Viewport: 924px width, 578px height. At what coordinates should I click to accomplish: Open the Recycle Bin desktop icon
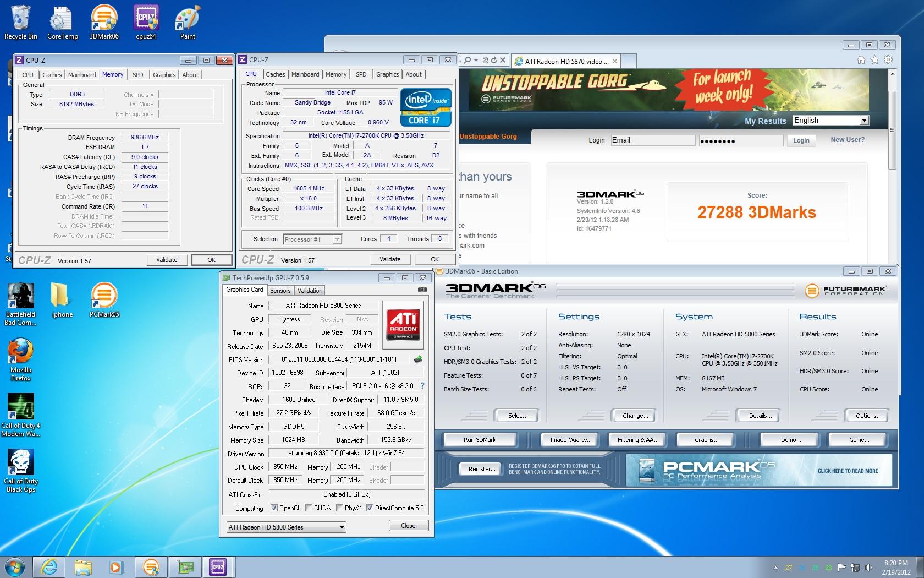pyautogui.click(x=21, y=22)
